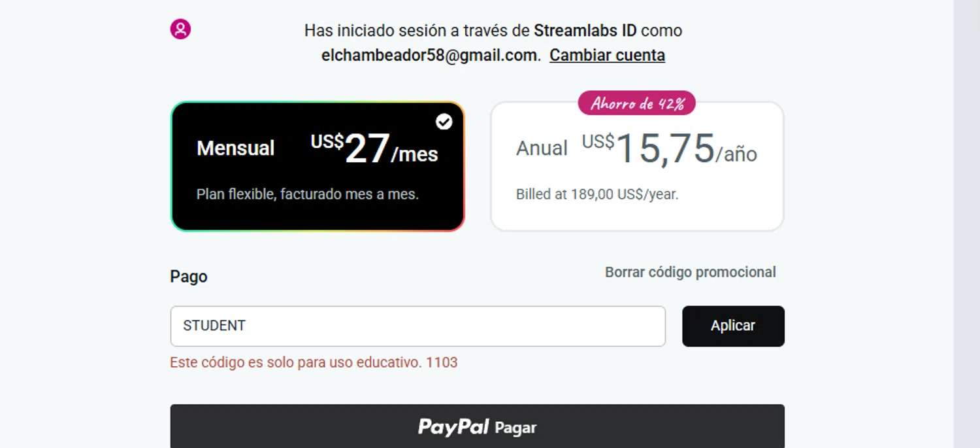Click the Ahorro de 42% badge
This screenshot has height=448, width=980.
[x=636, y=103]
